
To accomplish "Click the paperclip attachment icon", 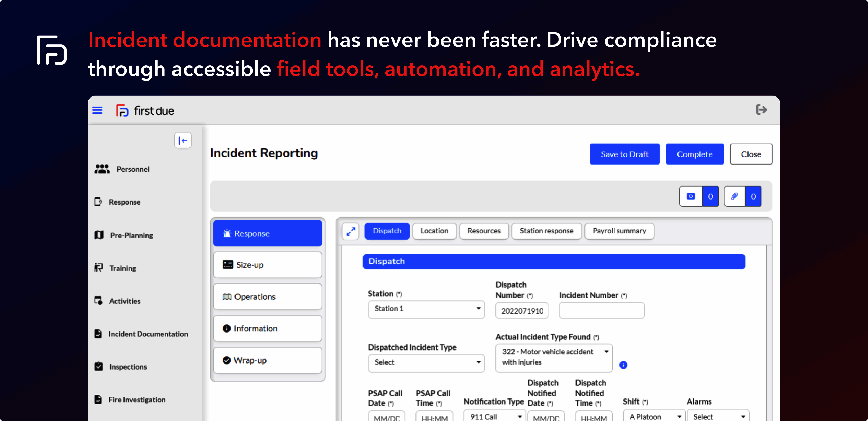I will [x=734, y=196].
